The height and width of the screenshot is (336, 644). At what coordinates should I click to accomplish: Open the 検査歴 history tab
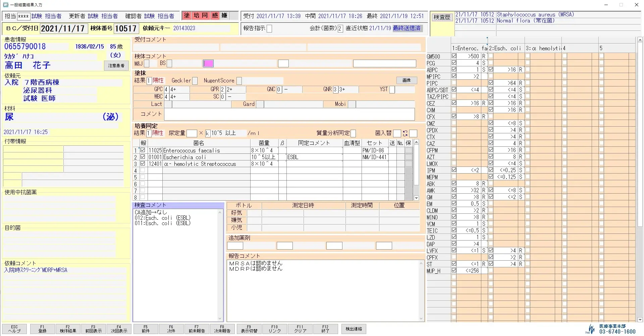coord(442,17)
